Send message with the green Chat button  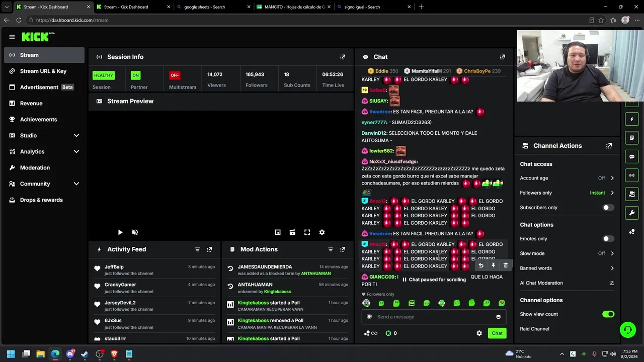[497, 333]
